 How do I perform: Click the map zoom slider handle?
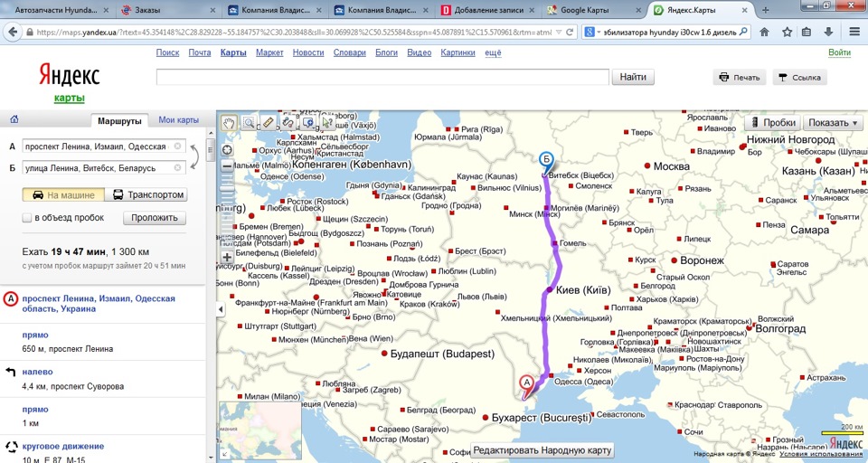pos(227,188)
